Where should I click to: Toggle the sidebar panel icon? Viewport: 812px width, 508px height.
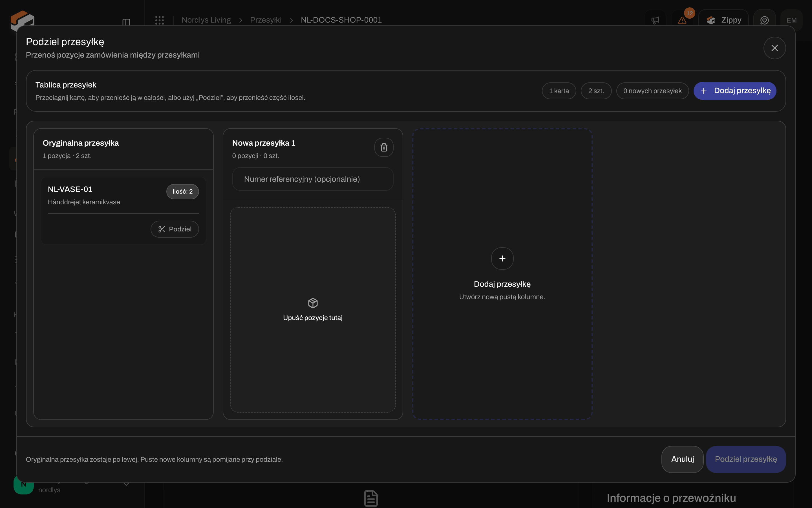(x=126, y=23)
